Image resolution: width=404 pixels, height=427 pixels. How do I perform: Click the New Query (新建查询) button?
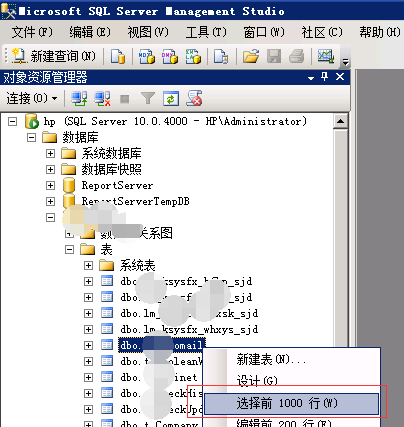coord(54,56)
